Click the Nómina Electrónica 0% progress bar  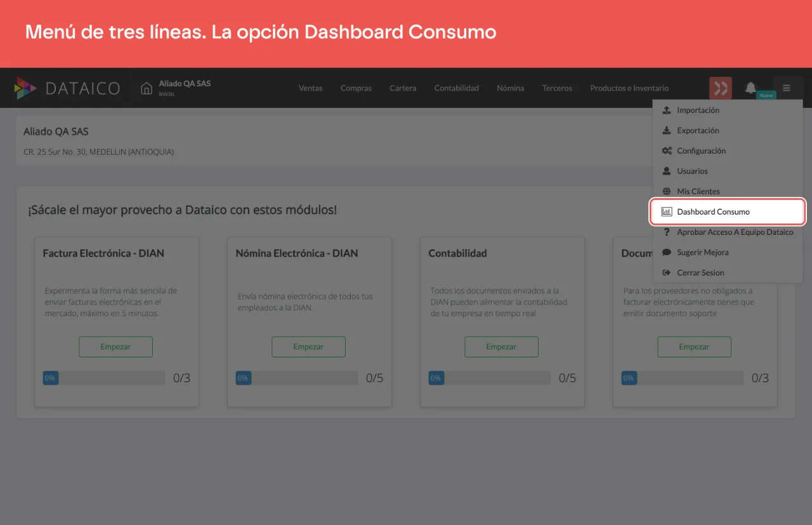[297, 378]
